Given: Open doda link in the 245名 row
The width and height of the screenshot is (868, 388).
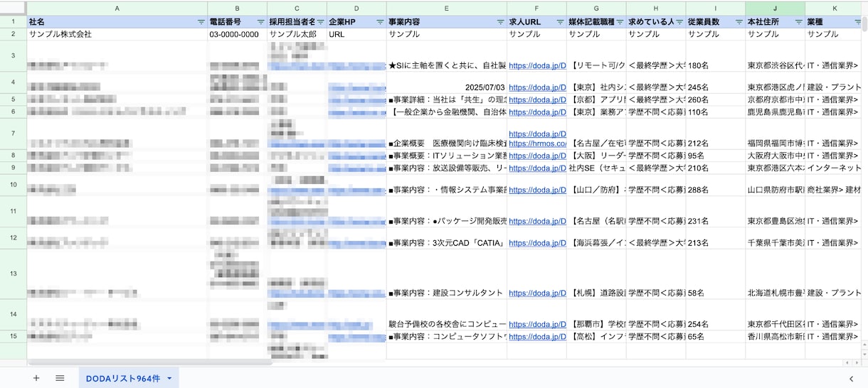Looking at the screenshot, I should (x=537, y=87).
